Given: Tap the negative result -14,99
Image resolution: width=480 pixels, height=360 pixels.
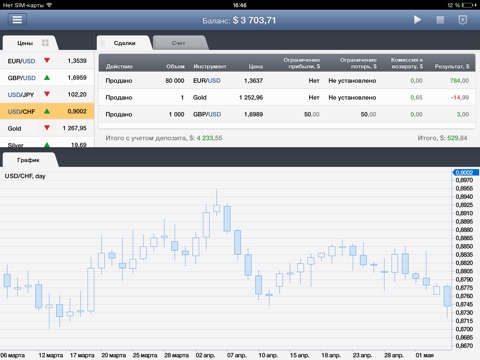Looking at the screenshot, I should [x=460, y=97].
